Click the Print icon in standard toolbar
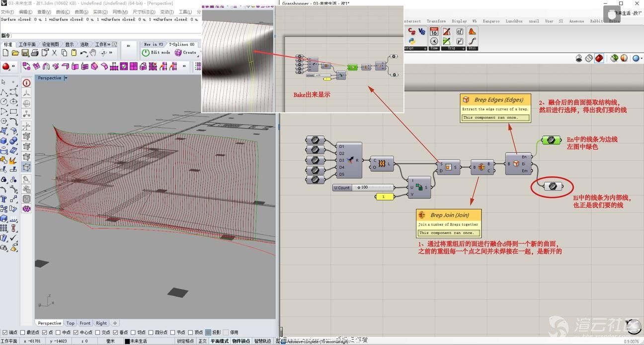This screenshot has width=644, height=345. 34,53
